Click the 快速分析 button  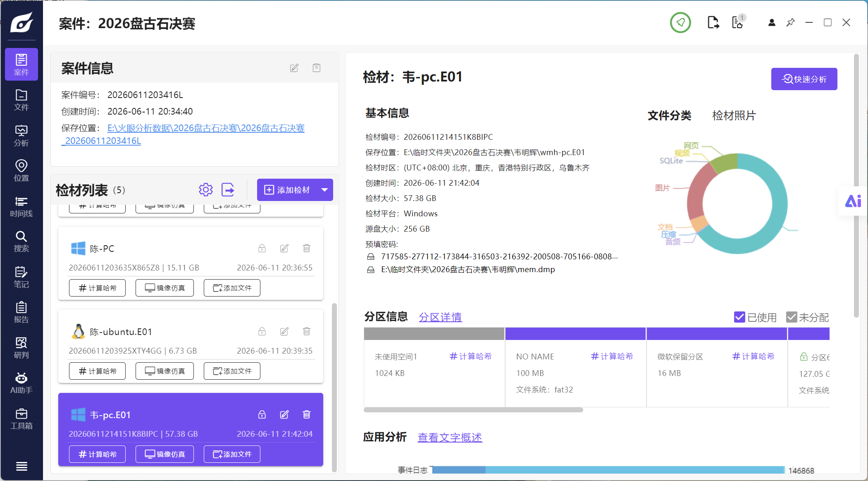pyautogui.click(x=804, y=79)
